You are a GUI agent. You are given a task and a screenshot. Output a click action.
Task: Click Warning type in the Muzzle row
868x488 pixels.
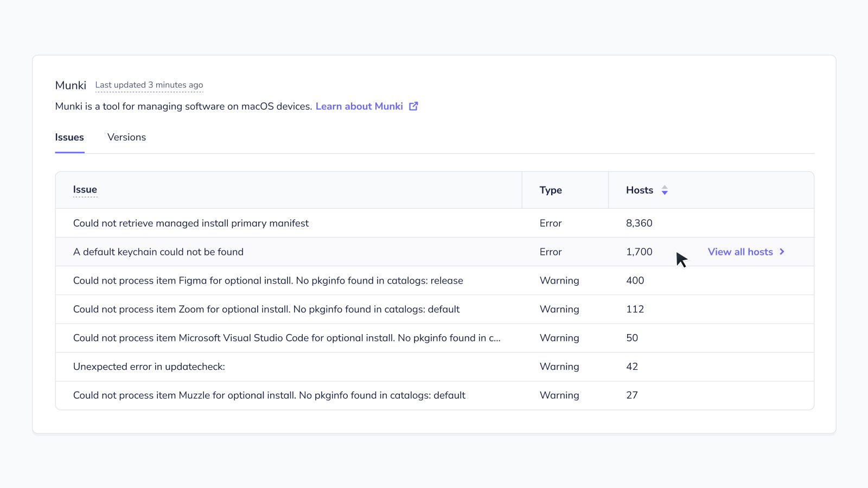coord(559,395)
